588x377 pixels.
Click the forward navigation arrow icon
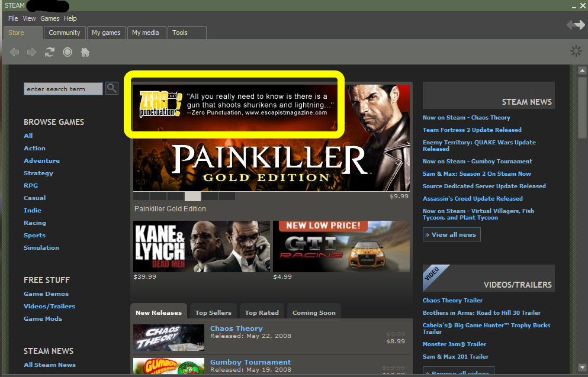pos(32,52)
